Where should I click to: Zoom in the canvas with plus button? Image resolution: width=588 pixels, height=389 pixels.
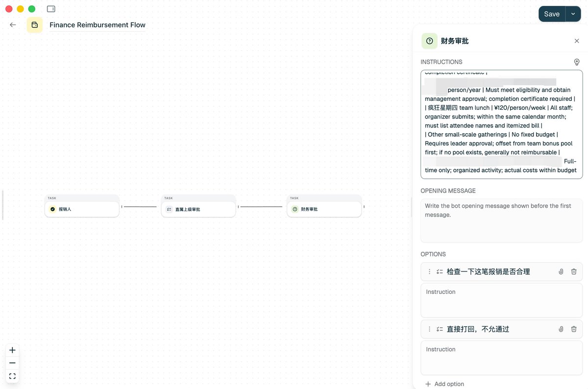[12, 350]
